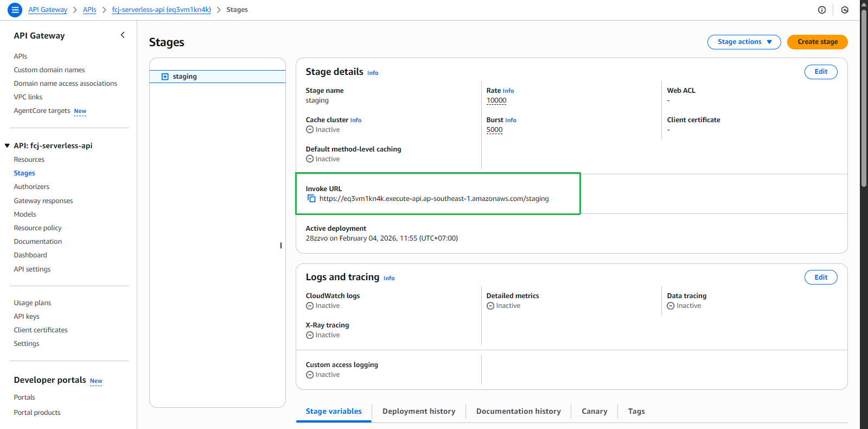Image resolution: width=868 pixels, height=429 pixels.
Task: Click the Create stage button
Action: (x=818, y=42)
